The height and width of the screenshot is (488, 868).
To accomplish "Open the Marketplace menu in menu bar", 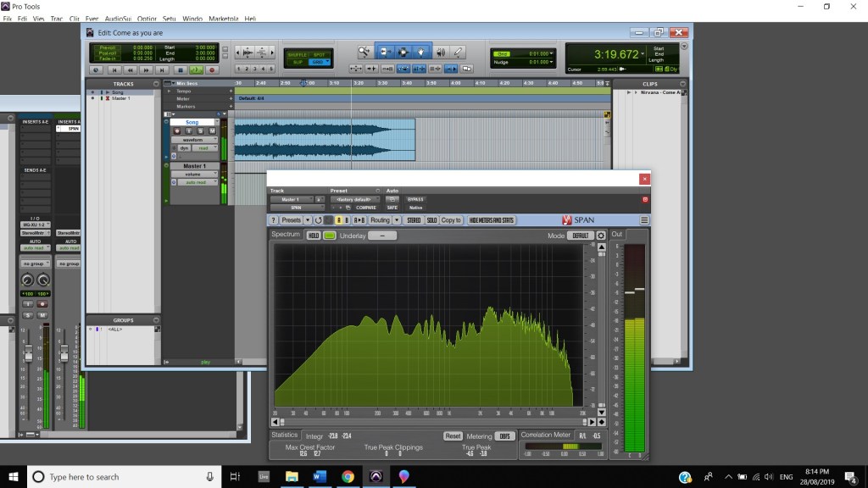I will click(223, 18).
